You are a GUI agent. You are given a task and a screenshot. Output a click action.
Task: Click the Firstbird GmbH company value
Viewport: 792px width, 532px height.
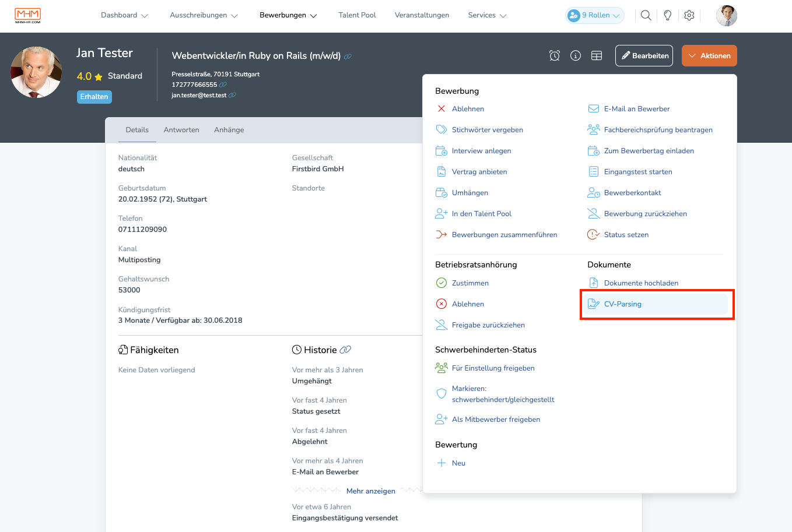coord(318,169)
